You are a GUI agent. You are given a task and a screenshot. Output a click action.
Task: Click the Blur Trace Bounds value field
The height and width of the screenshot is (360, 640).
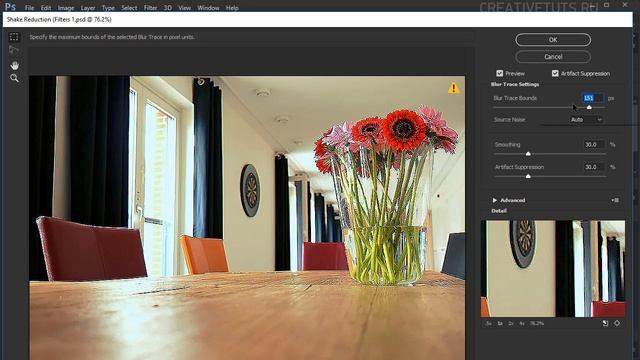(593, 98)
